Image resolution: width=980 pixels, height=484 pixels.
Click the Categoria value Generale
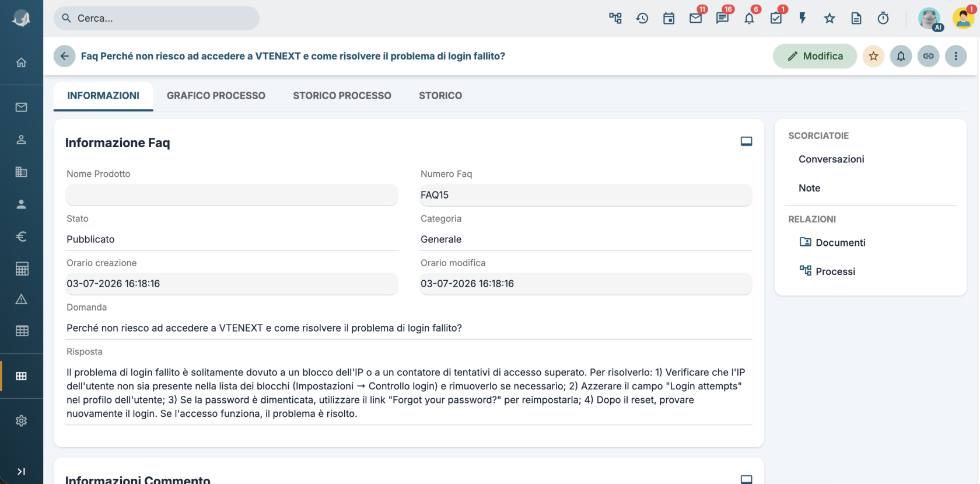[441, 239]
